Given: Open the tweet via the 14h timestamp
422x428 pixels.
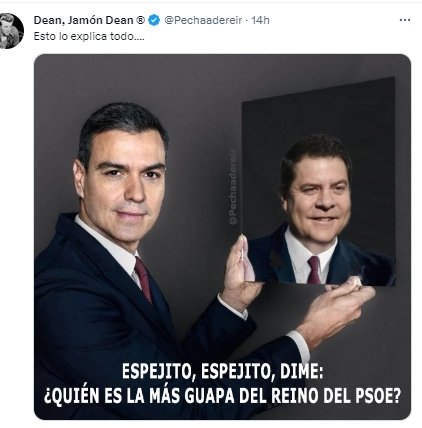Looking at the screenshot, I should coord(260,20).
